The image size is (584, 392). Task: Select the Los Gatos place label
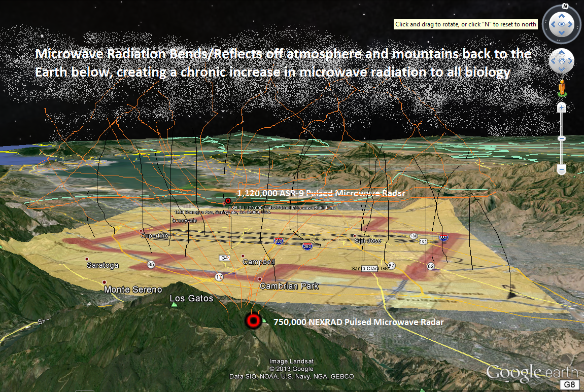191,298
